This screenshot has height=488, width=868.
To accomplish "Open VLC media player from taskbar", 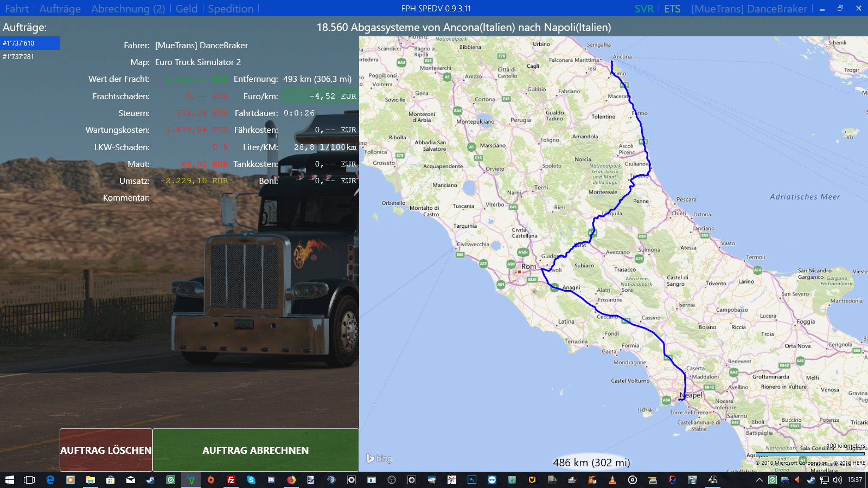I will click(x=612, y=480).
